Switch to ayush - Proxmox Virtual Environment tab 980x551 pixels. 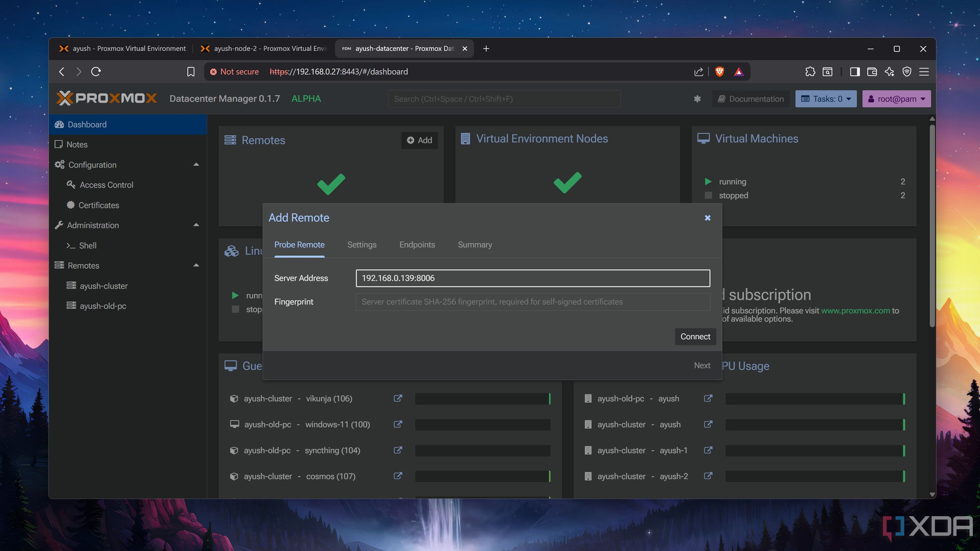(x=122, y=48)
